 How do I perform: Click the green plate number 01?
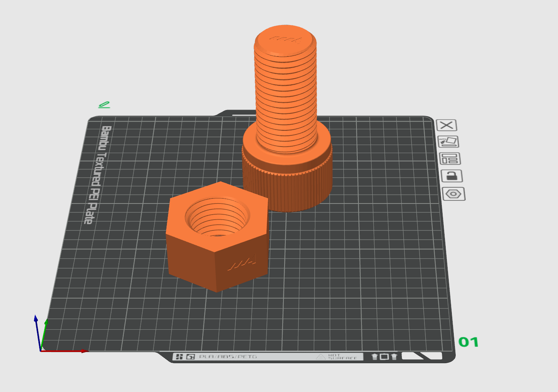468,342
